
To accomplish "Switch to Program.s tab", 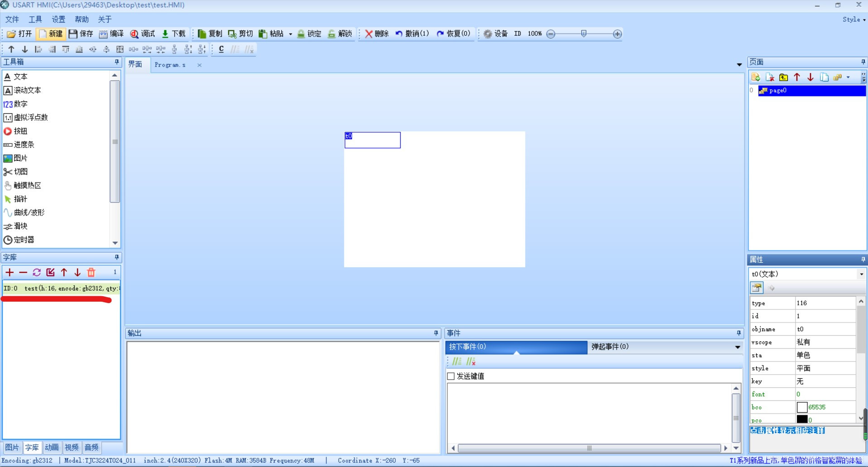I will 170,65.
